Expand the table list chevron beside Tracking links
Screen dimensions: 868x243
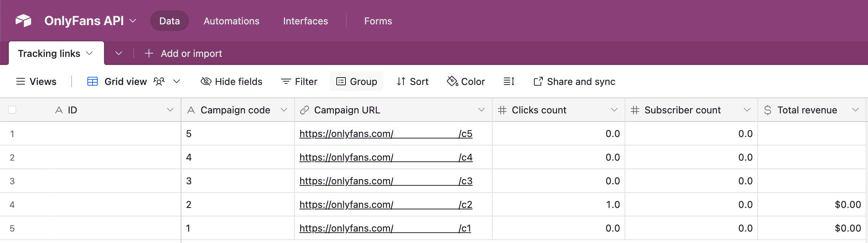(118, 53)
